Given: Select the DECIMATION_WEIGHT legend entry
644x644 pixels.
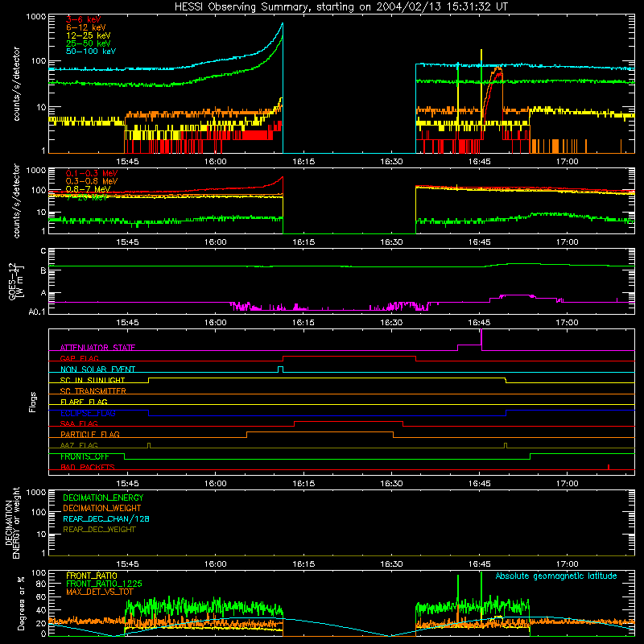Looking at the screenshot, I should tap(102, 508).
